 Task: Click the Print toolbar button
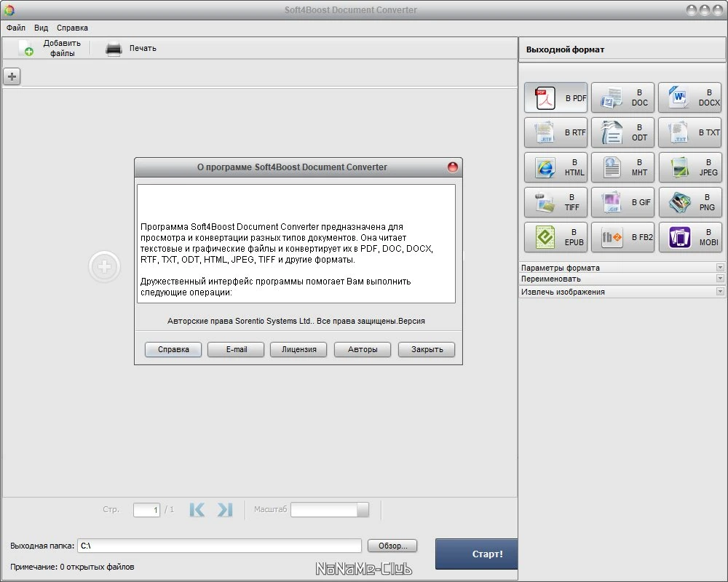130,48
